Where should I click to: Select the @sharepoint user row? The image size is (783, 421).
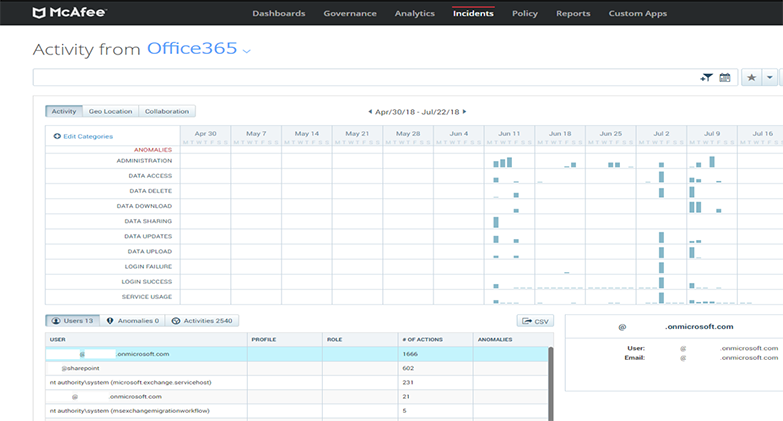point(297,368)
